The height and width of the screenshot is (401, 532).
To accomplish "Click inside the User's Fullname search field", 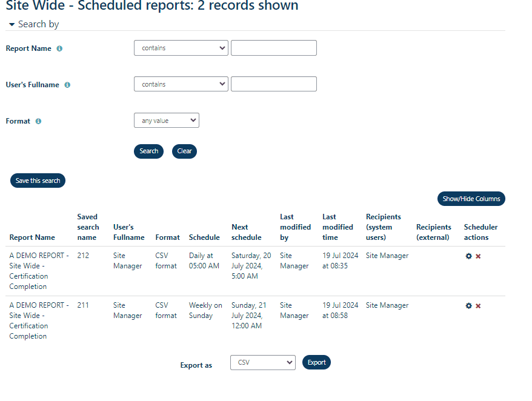I will coord(273,84).
